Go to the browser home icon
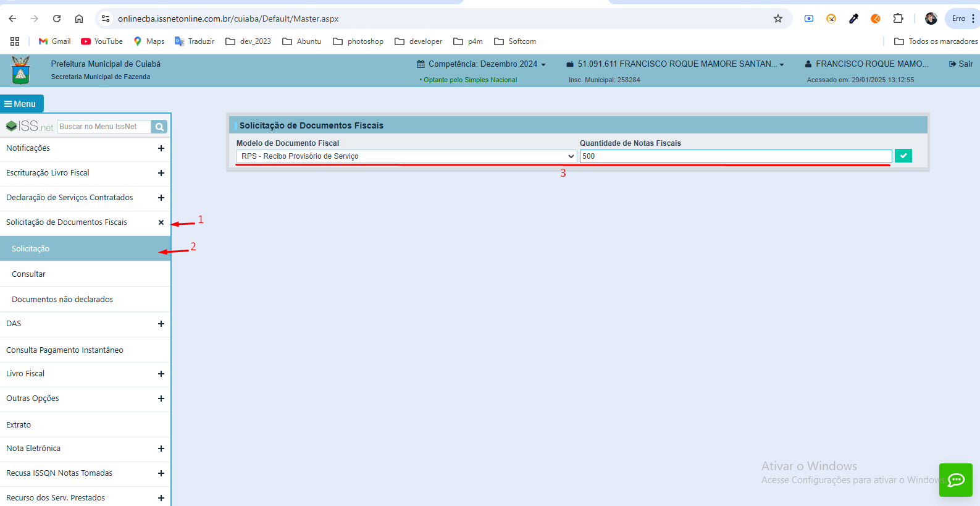The image size is (980, 506). [x=79, y=19]
